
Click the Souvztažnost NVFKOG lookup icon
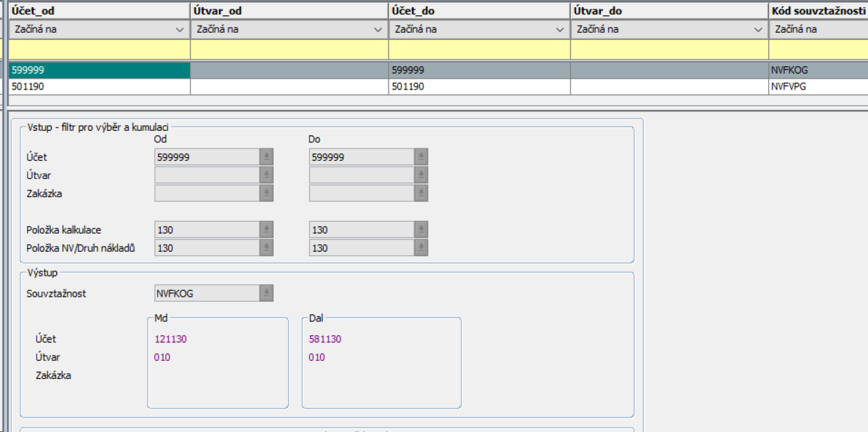(x=267, y=293)
